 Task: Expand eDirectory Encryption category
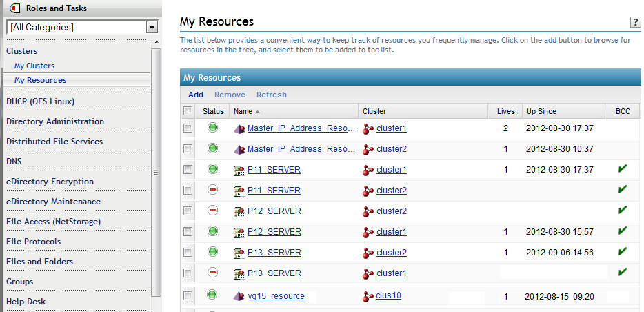click(50, 182)
